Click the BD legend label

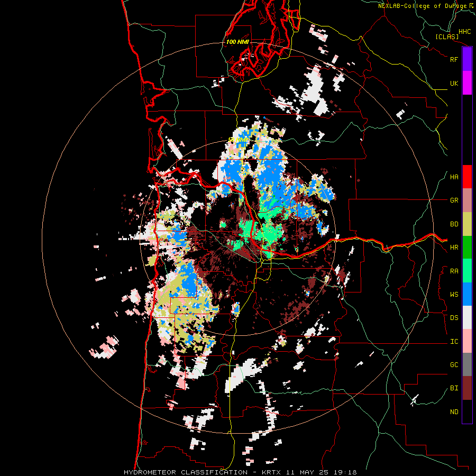coord(454,224)
